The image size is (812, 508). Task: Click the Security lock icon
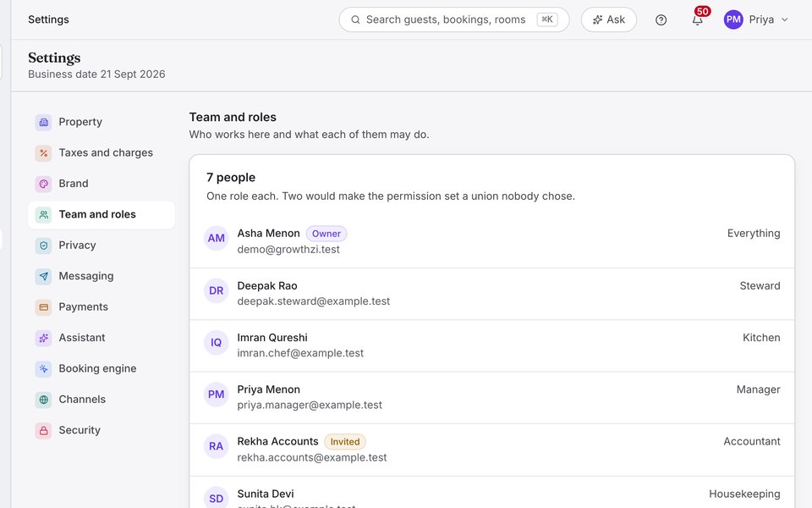coord(43,431)
